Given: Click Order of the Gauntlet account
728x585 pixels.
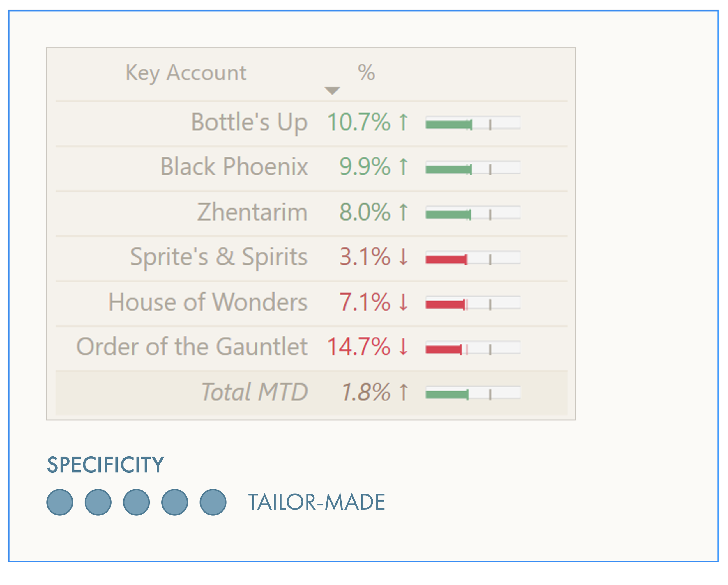Looking at the screenshot, I should coord(192,347).
